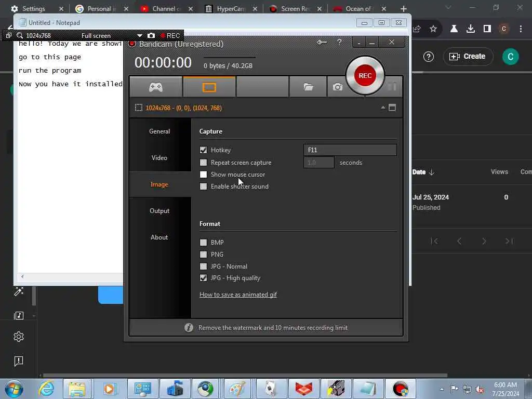The image size is (532, 399).
Task: Open YouTube Studio help icon
Action: point(429,57)
